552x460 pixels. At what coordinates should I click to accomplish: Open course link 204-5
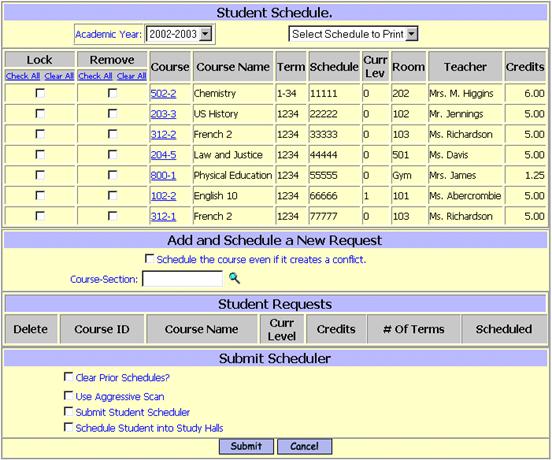click(x=163, y=155)
